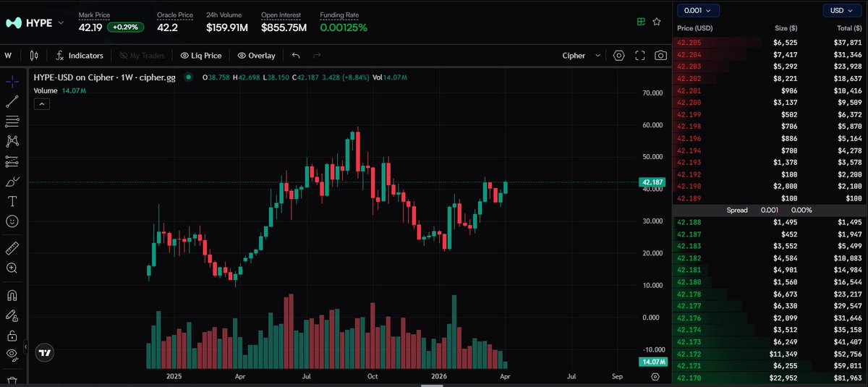This screenshot has width=868, height=387.
Task: Toggle lock all drawings padlock
Action: pyautogui.click(x=12, y=335)
